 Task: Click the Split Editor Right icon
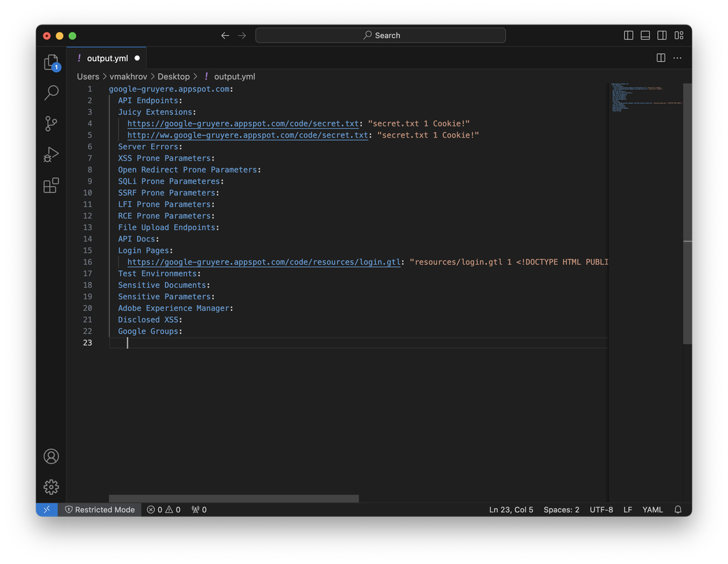click(661, 58)
